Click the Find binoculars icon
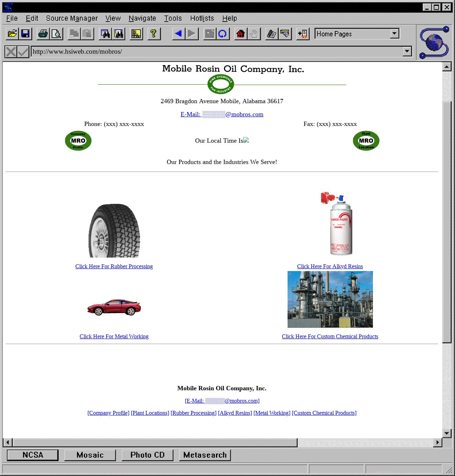Screen dimensions: 455x476 pos(105,34)
